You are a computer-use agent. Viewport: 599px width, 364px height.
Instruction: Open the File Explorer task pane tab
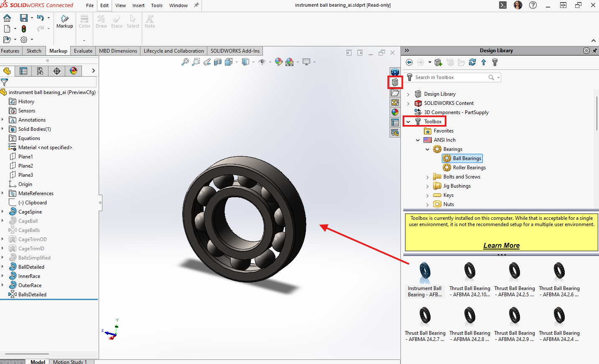point(395,93)
